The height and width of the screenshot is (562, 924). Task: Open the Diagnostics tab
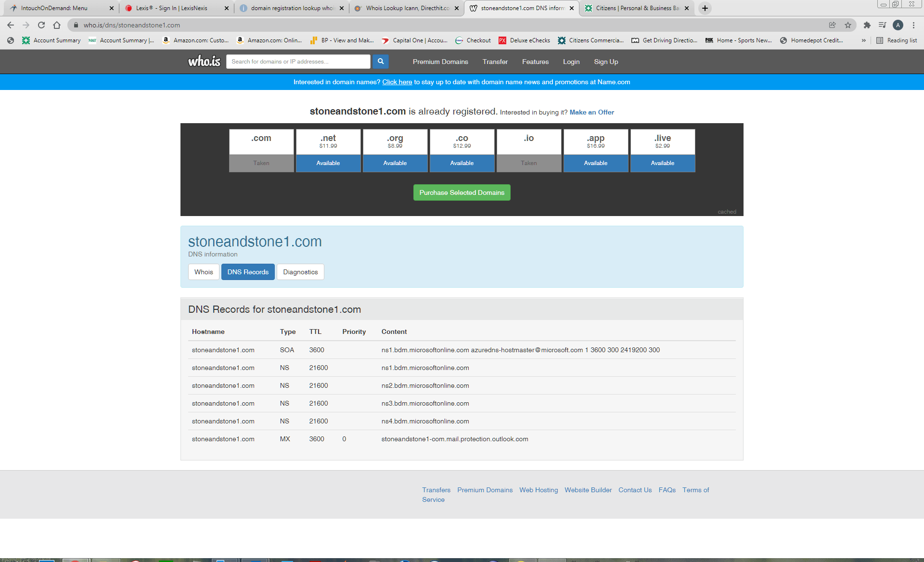point(300,272)
